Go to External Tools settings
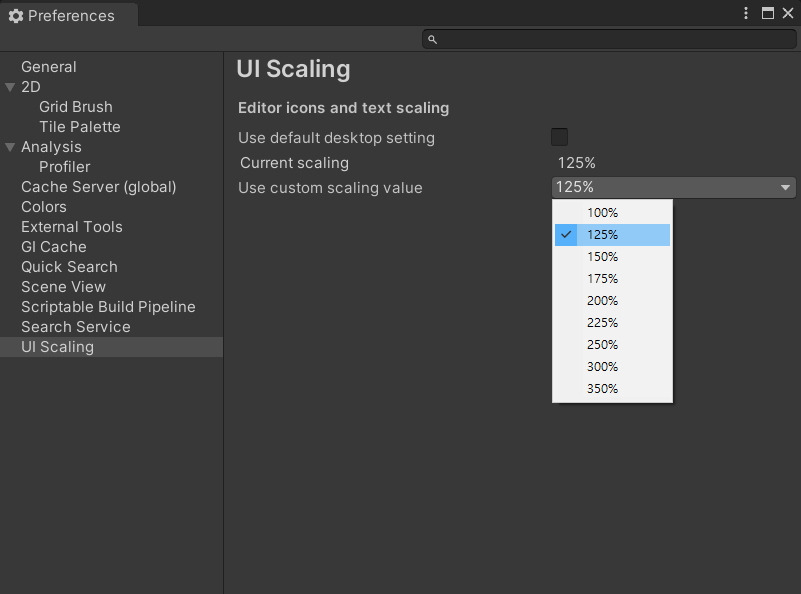Screen dimensions: 801x594 (72, 227)
